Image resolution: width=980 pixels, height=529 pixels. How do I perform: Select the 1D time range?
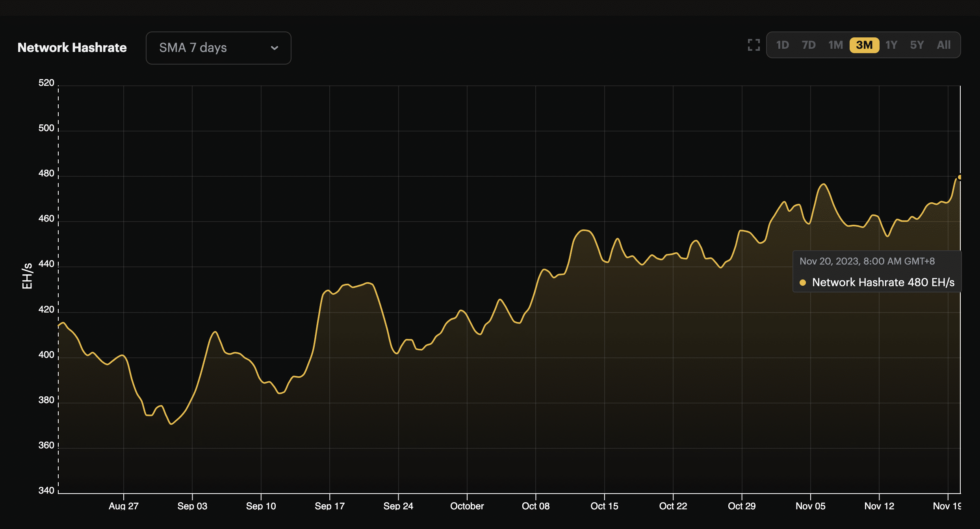tap(782, 45)
